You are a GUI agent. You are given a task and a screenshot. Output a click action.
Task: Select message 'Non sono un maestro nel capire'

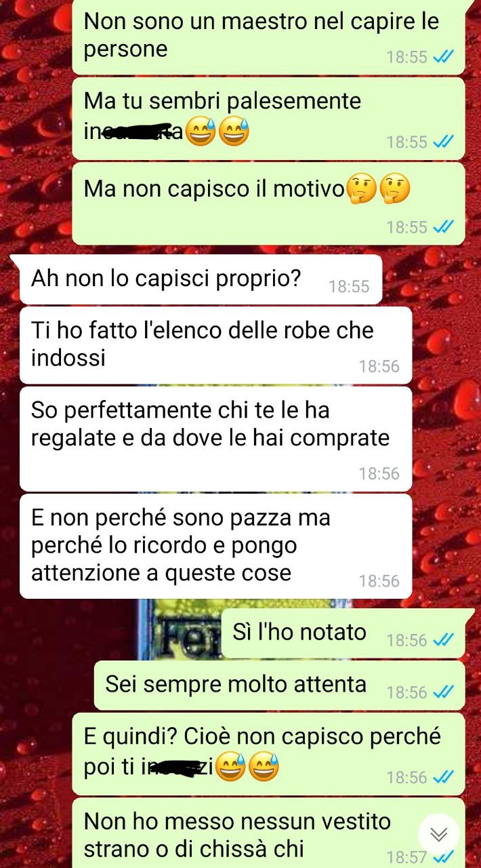tap(268, 37)
